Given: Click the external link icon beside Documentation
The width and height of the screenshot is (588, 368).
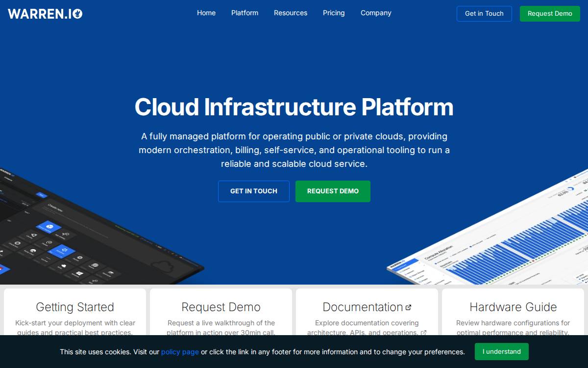Looking at the screenshot, I should coord(408,308).
